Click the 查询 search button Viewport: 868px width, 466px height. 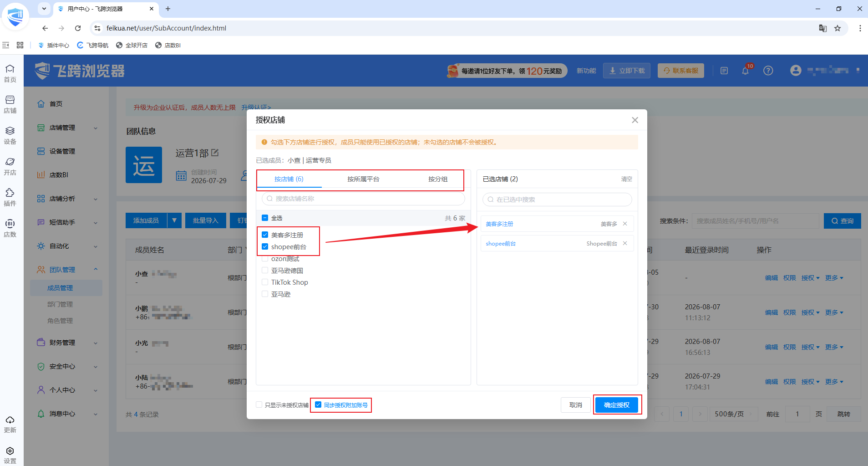click(843, 221)
